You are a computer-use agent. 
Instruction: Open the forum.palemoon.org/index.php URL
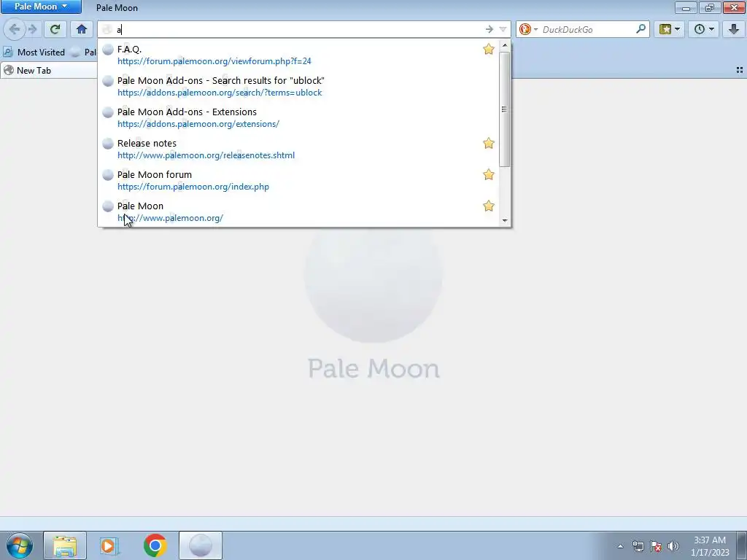tap(193, 187)
